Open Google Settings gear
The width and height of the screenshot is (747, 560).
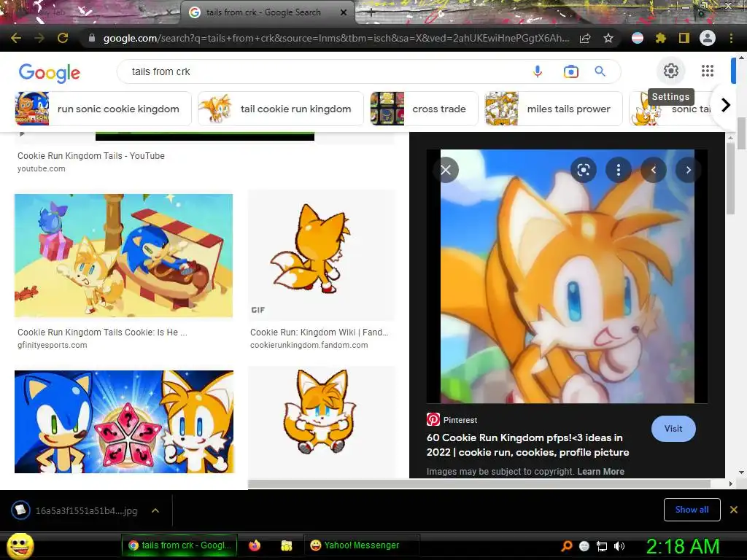coord(671,71)
